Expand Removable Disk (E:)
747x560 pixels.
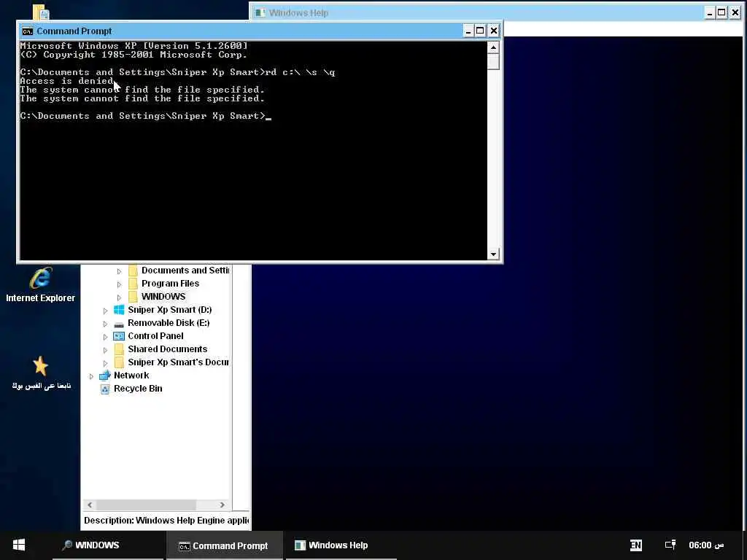tap(105, 324)
